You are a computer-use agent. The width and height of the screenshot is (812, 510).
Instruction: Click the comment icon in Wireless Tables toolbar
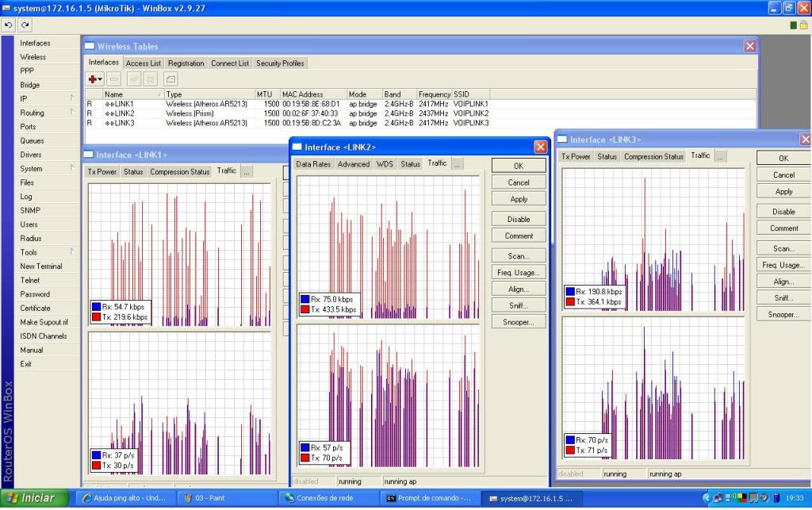tap(170, 79)
